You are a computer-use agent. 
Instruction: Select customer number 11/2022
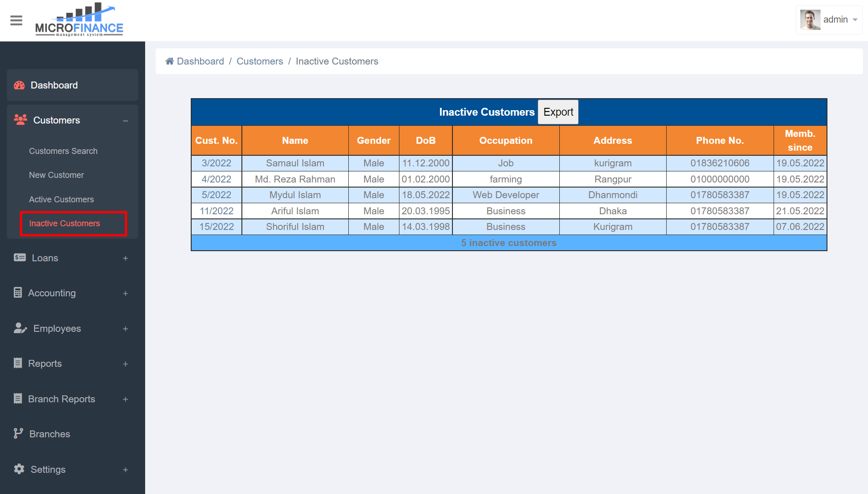(x=217, y=211)
